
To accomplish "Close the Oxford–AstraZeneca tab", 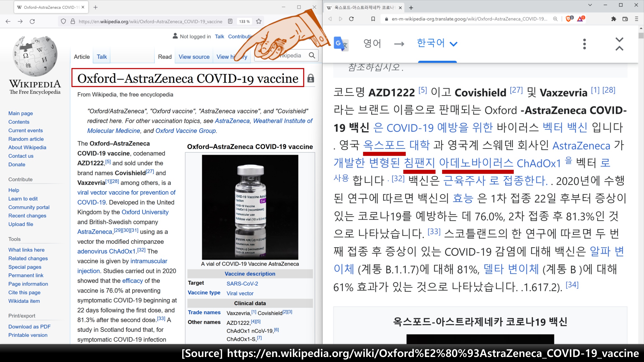I will (x=83, y=7).
